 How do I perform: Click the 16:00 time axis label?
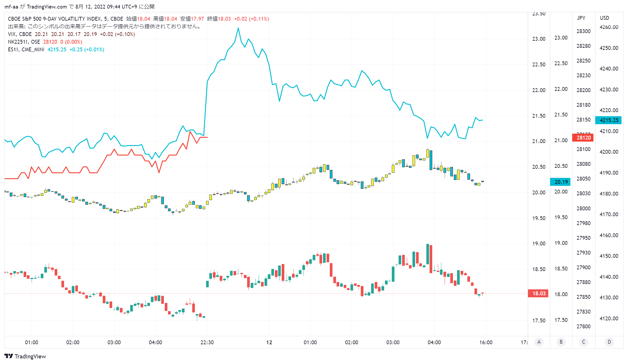point(486,342)
